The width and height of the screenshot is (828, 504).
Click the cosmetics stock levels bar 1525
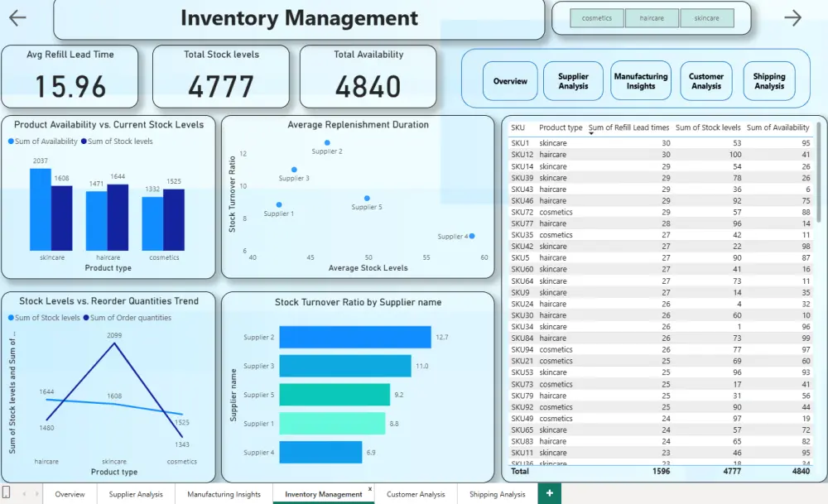[x=174, y=220]
